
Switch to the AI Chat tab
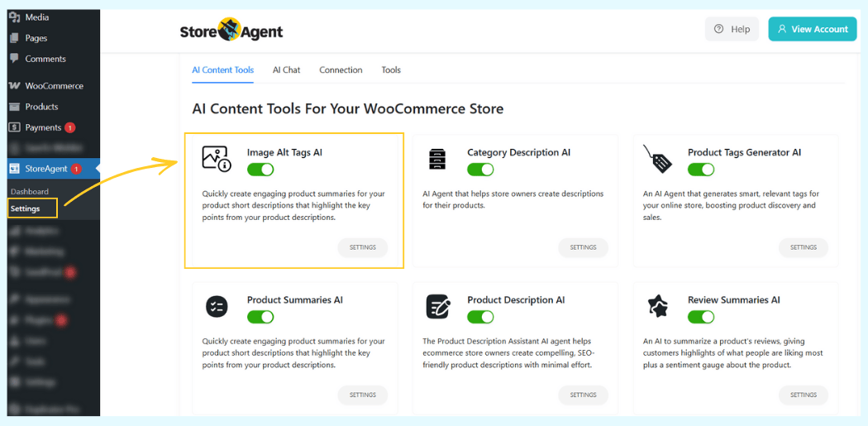coord(286,70)
